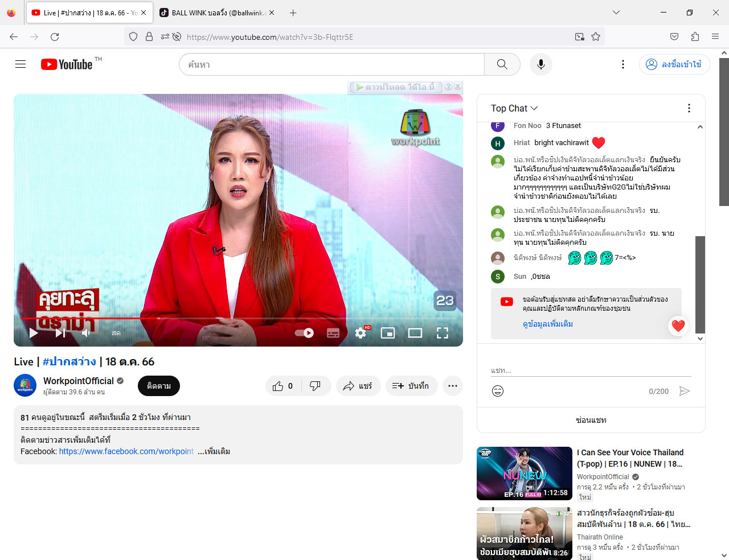
Task: Mute the video volume speaker icon
Action: [87, 333]
